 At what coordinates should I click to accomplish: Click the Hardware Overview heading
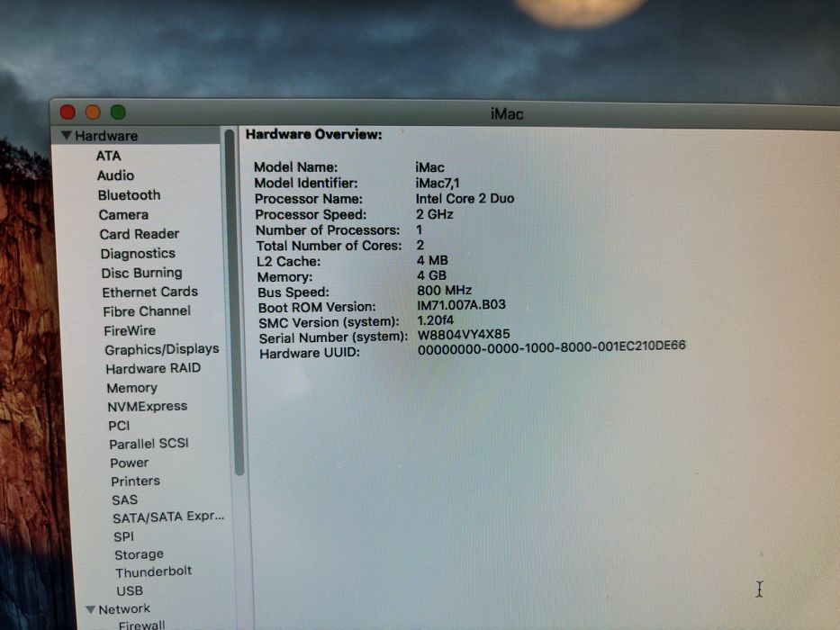click(x=314, y=134)
